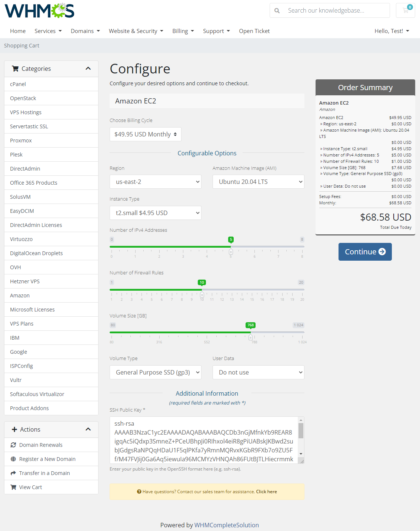Click the refresh icon next to Domain Renewals
This screenshot has width=420, height=531.
[13, 445]
